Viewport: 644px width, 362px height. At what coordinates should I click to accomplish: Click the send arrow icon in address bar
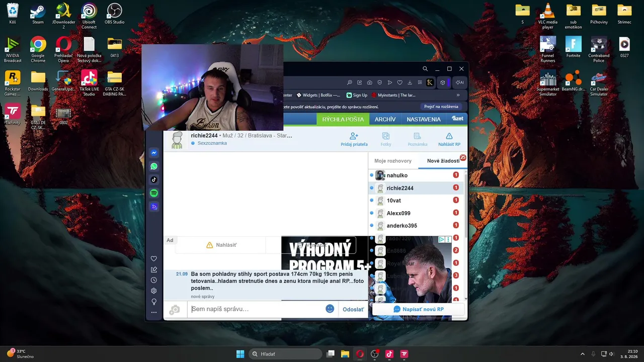tap(390, 82)
